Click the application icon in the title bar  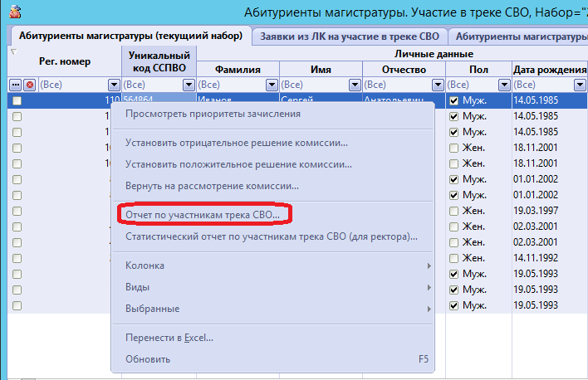[15, 12]
